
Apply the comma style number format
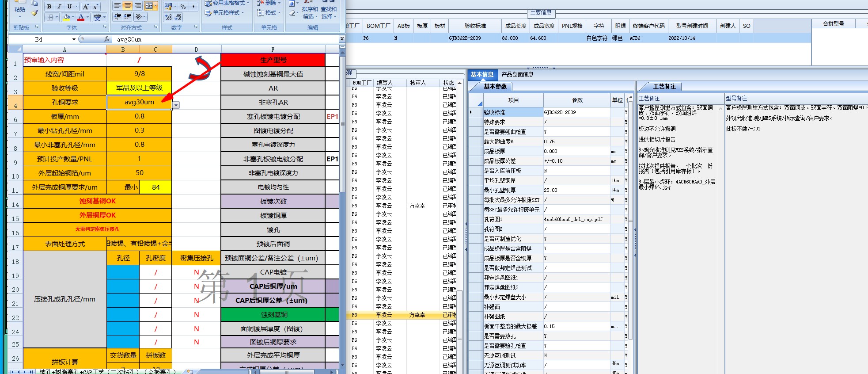click(x=193, y=6)
